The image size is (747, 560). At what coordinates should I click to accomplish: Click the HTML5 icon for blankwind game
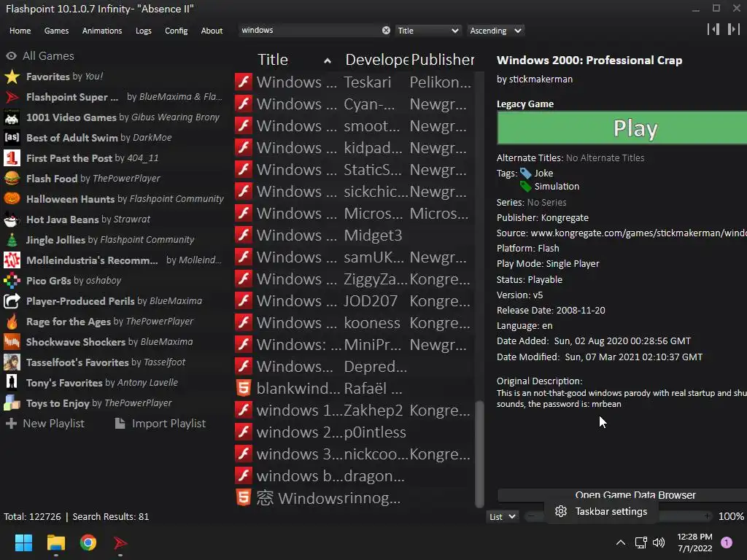point(244,389)
